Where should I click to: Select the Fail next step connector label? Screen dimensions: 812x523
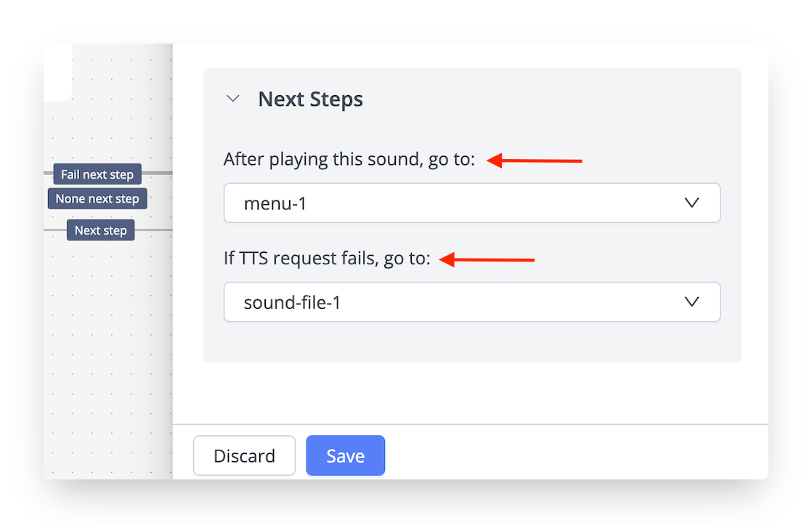click(x=97, y=174)
